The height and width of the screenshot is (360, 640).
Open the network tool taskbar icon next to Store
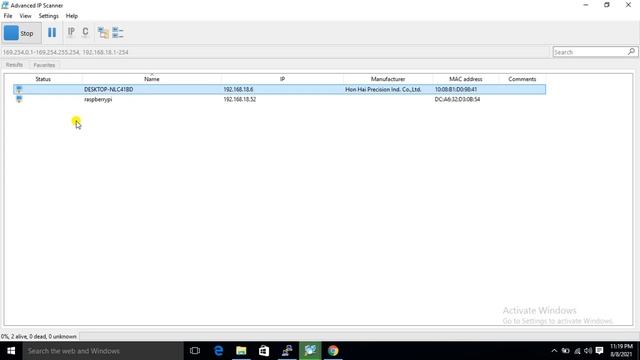(x=287, y=351)
